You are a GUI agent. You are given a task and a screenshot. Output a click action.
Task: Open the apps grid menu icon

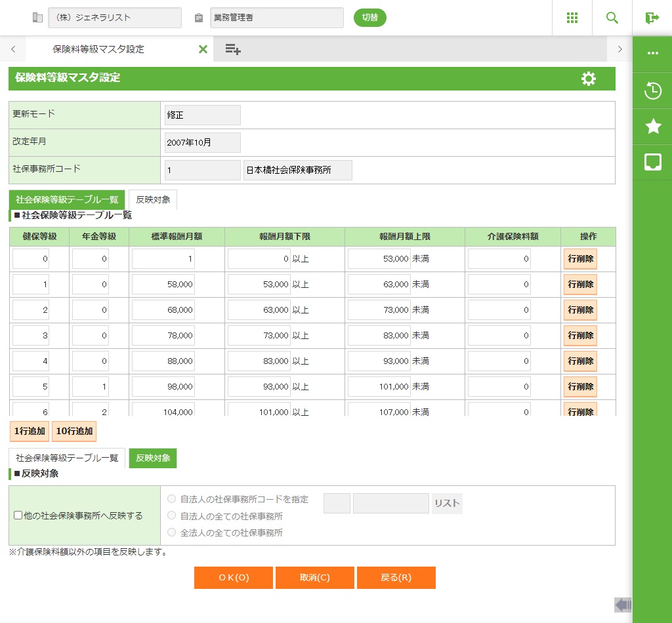572,18
